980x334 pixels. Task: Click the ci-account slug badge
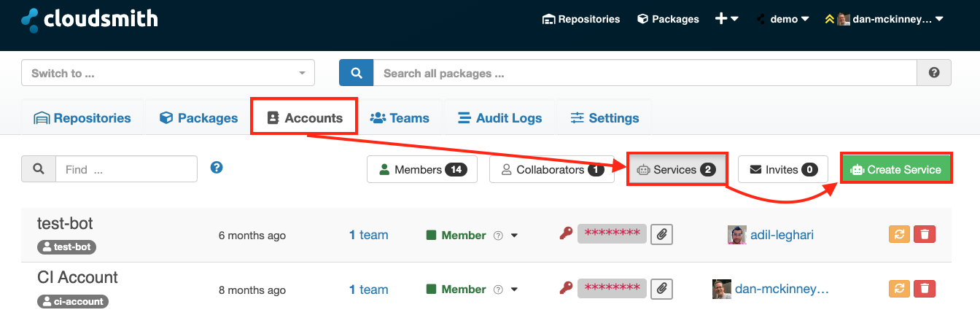coord(73,301)
